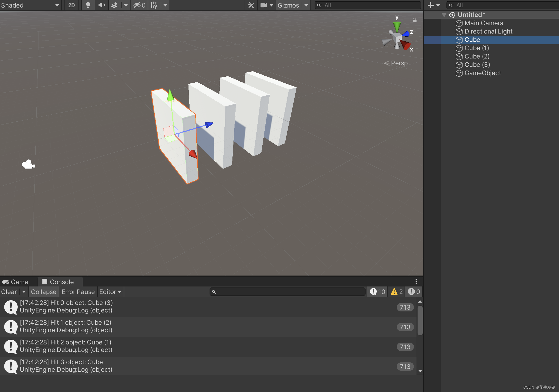Toggle 2D view mode
The height and width of the screenshot is (392, 559).
tap(71, 5)
